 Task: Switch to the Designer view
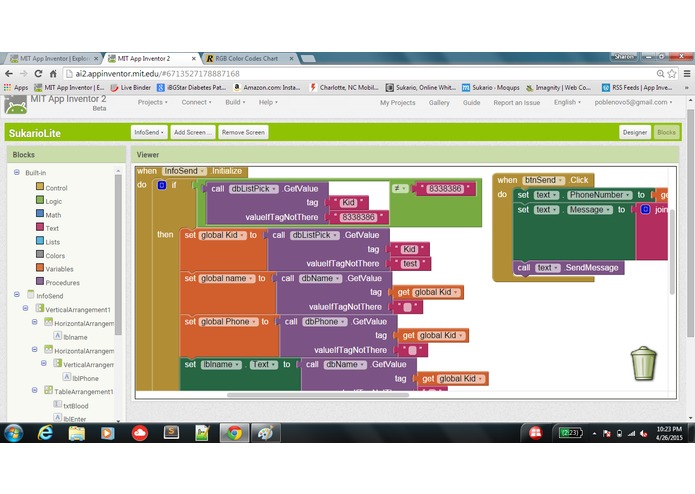click(635, 132)
